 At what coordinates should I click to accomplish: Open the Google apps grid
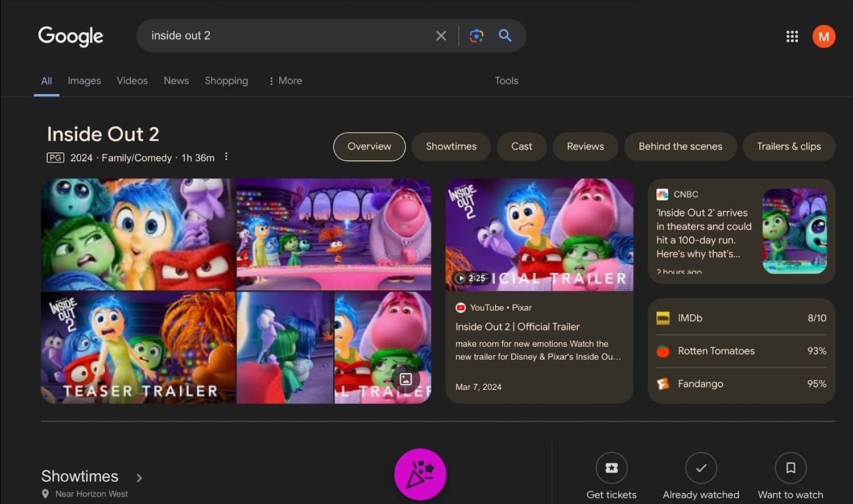click(x=792, y=36)
